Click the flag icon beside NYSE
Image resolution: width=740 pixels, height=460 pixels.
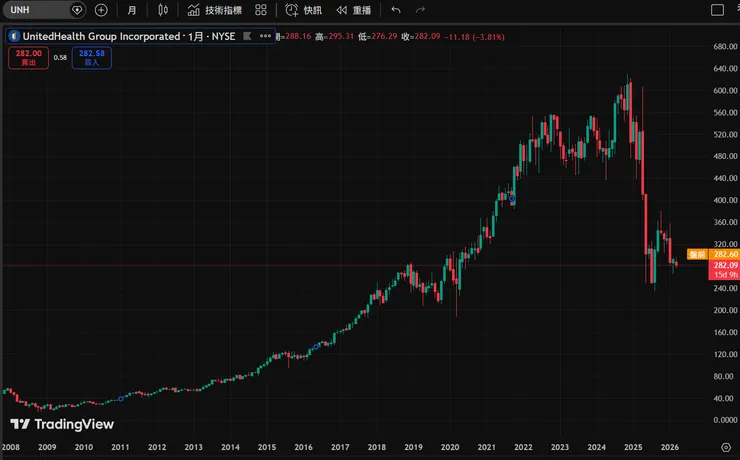point(247,36)
